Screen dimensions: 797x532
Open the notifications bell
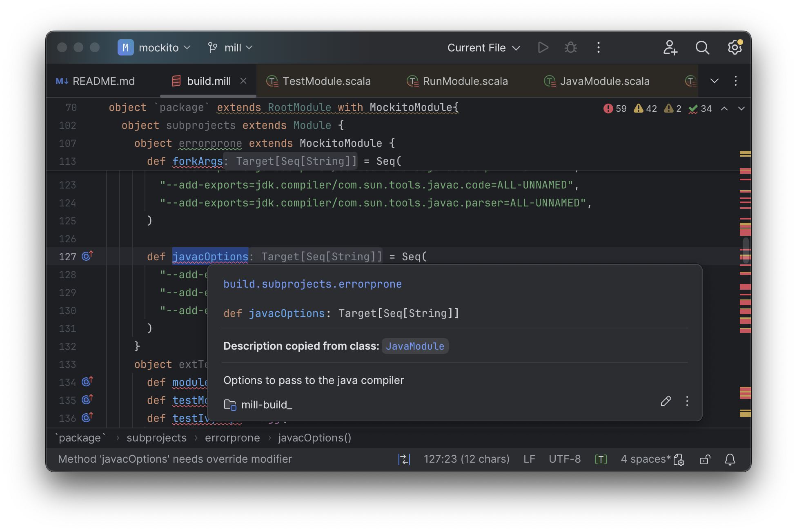click(730, 459)
